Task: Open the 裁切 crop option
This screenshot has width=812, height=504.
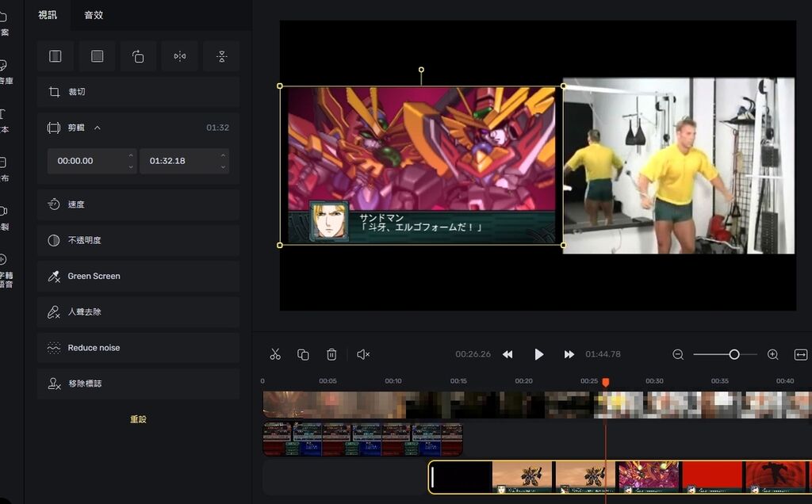Action: tap(138, 92)
